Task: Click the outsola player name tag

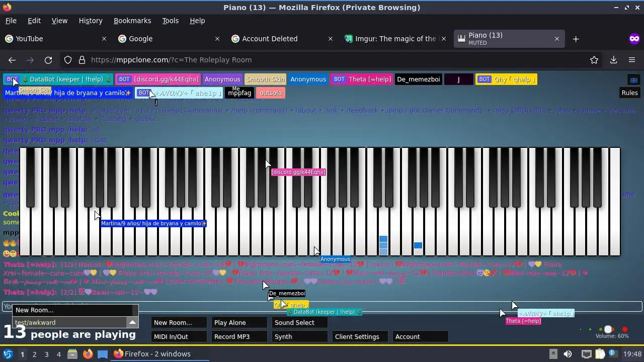Action: (271, 93)
